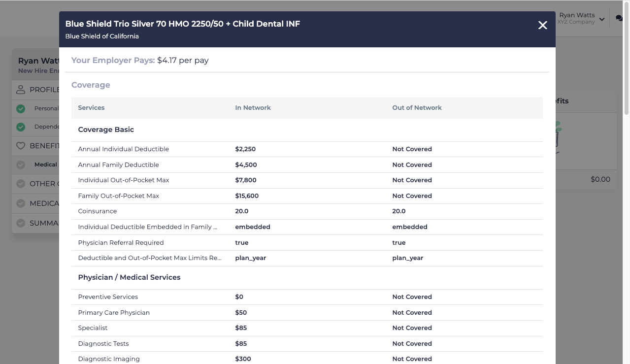Click the heart icon next to BENEFITS

[x=20, y=145]
